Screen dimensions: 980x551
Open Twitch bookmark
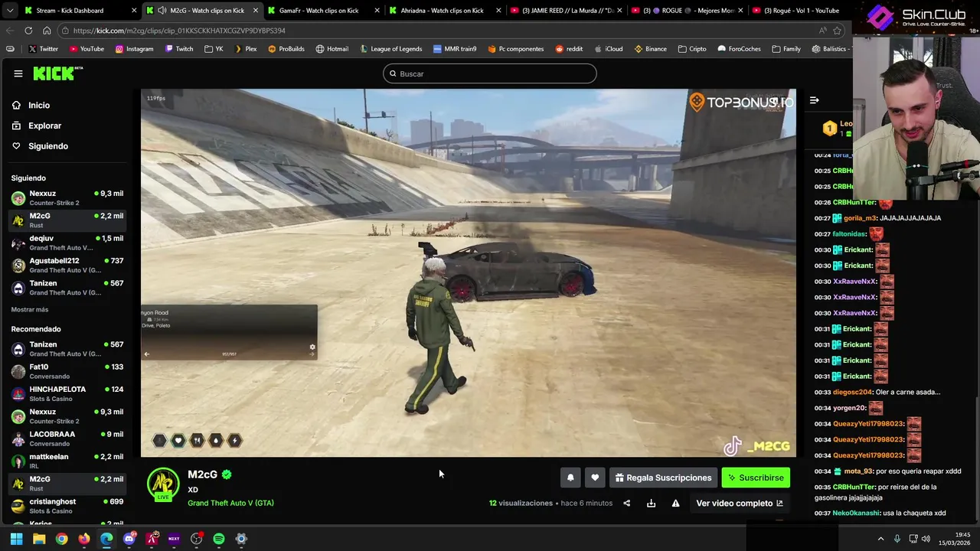pos(178,49)
